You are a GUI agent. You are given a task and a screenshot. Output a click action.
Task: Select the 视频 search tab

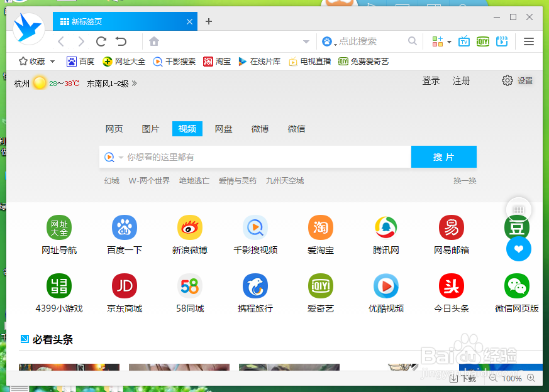point(187,129)
